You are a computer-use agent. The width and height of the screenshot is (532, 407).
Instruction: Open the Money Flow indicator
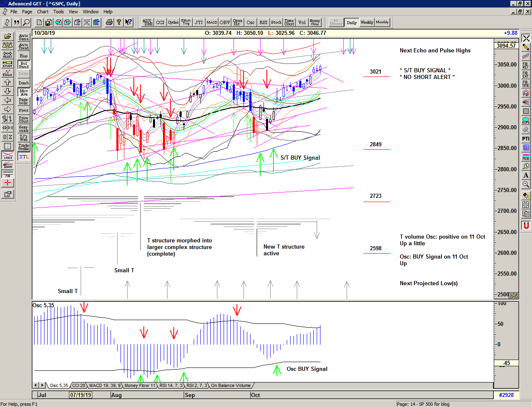[x=315, y=22]
